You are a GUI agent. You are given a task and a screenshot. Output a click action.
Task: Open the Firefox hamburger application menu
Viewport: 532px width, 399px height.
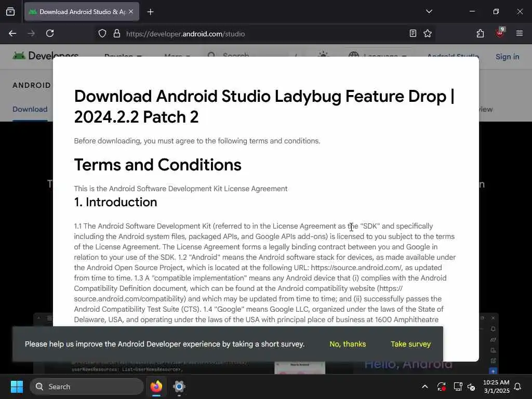tap(519, 34)
